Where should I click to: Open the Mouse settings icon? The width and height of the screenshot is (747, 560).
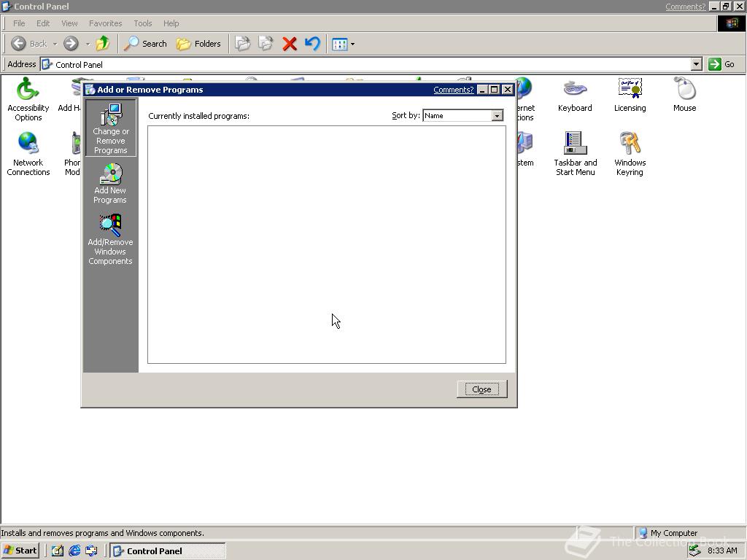(684, 95)
